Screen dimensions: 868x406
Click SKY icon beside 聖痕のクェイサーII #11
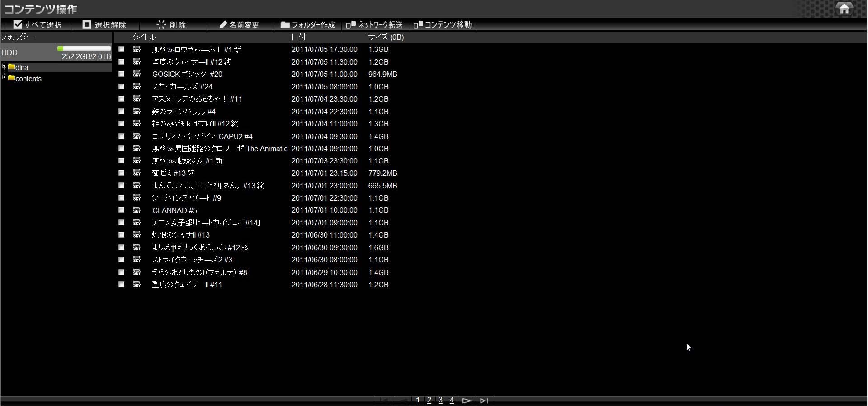(137, 284)
